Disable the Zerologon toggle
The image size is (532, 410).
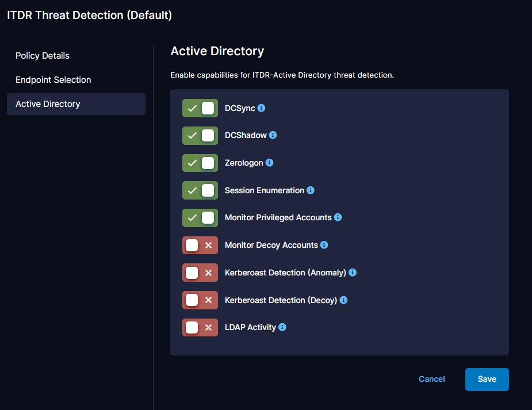pos(200,163)
